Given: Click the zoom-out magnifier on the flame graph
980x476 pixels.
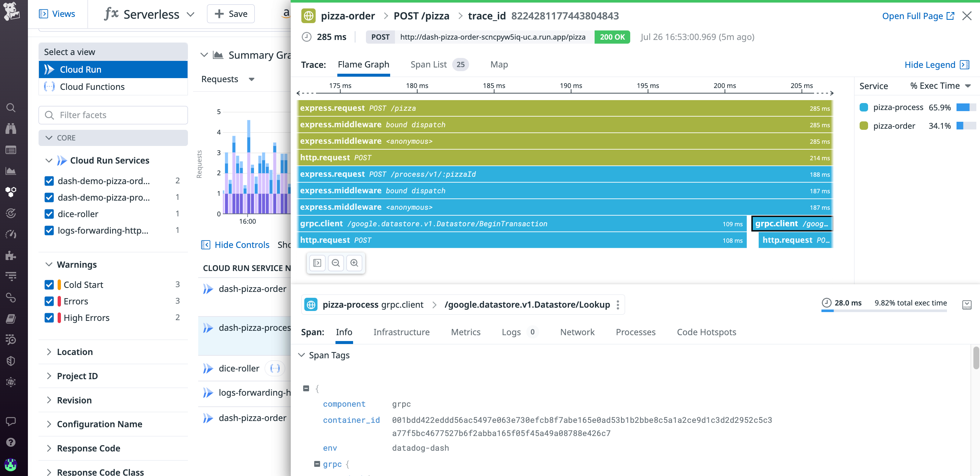Looking at the screenshot, I should point(335,263).
